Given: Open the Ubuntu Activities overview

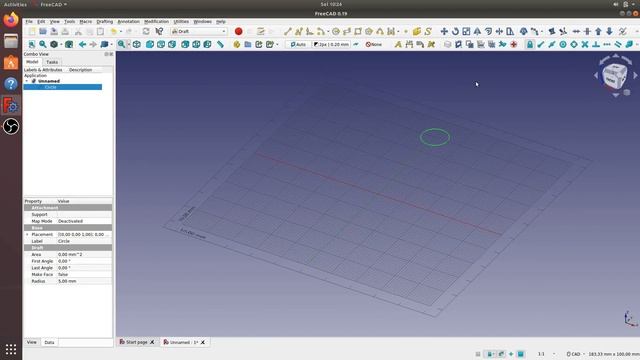Looking at the screenshot, I should (x=16, y=4).
